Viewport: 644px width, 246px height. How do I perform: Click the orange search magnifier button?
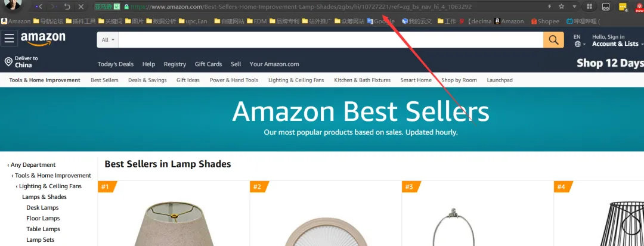pyautogui.click(x=553, y=40)
